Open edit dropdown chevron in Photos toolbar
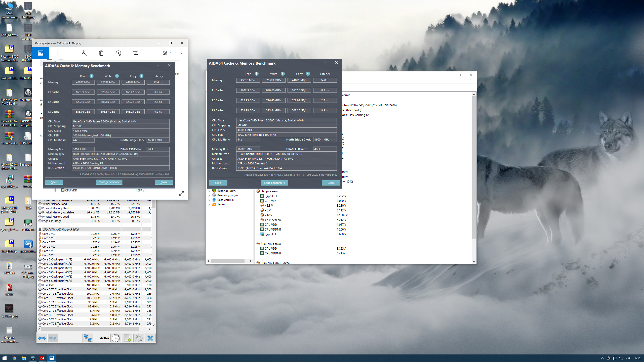644x362 pixels. (x=171, y=53)
